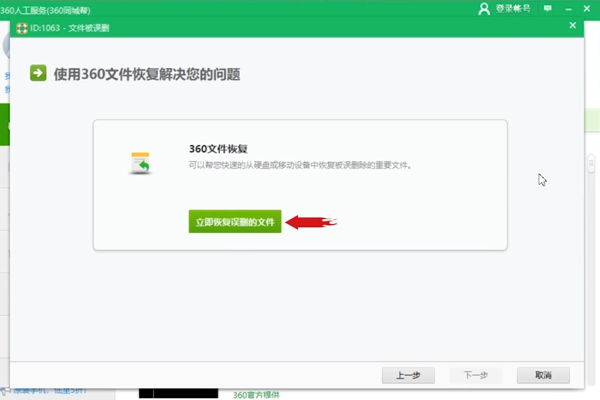This screenshot has width=600, height=400.
Task: Click the 360官方提供 text behind the dialog
Action: (x=256, y=395)
